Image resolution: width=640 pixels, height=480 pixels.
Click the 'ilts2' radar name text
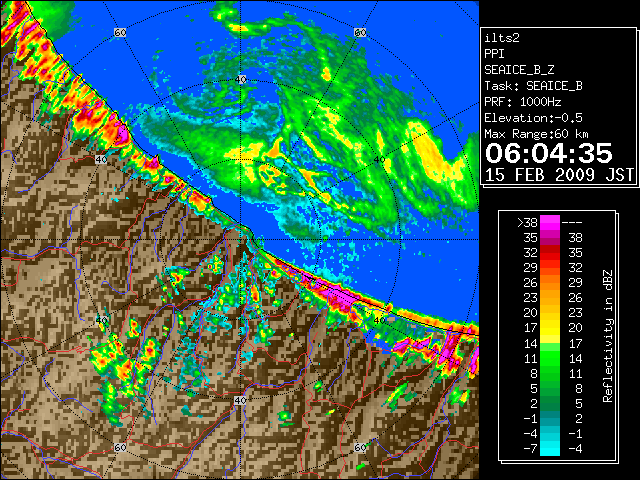502,38
